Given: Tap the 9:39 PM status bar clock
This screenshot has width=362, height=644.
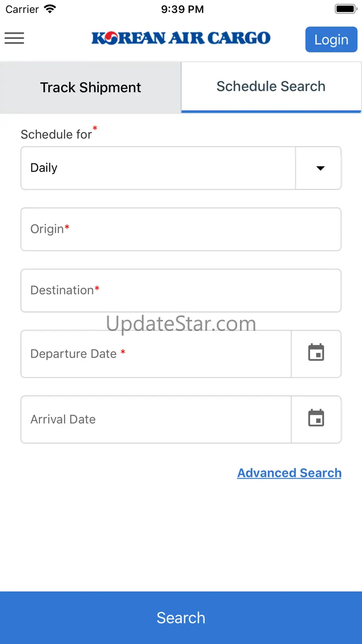Looking at the screenshot, I should tap(182, 9).
